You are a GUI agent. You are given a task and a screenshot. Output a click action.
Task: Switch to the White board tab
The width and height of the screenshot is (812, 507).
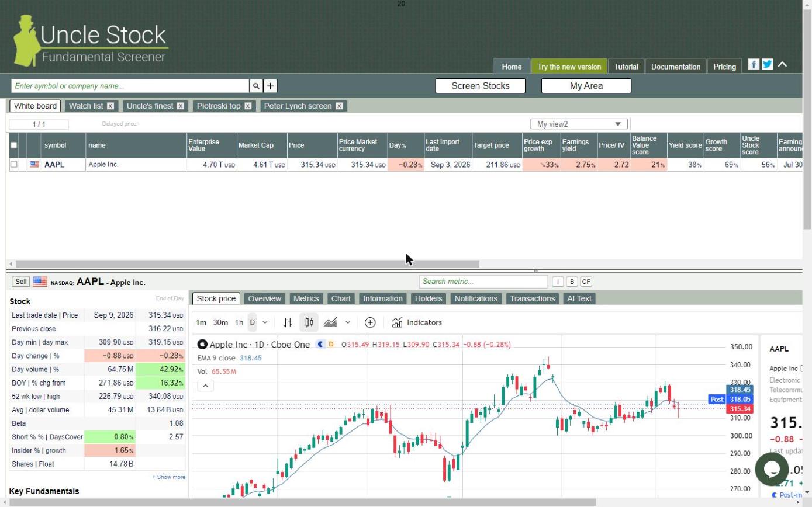click(35, 106)
